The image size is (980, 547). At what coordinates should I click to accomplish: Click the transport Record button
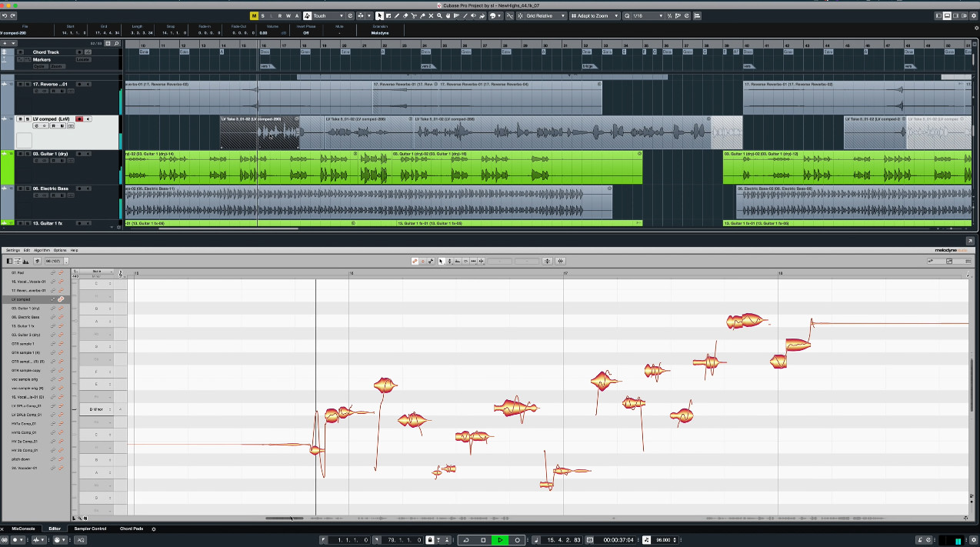[x=518, y=540]
